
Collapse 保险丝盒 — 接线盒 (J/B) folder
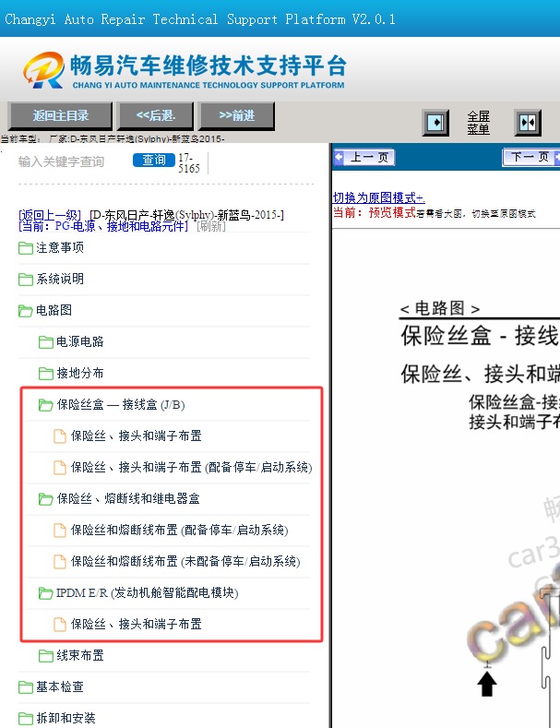click(x=121, y=404)
